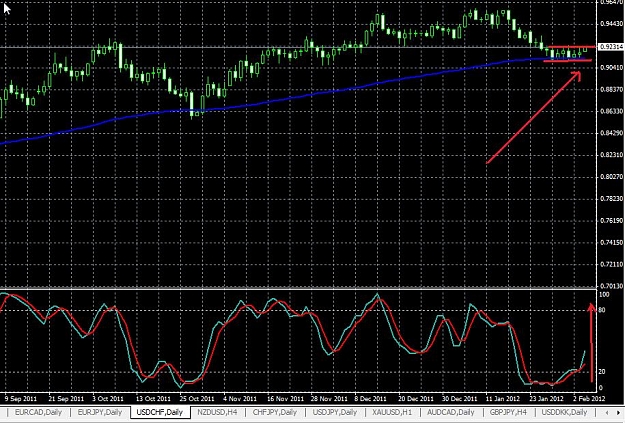Click the 16 Nov 2011 date label
The height and width of the screenshot is (423, 625).
[285, 398]
